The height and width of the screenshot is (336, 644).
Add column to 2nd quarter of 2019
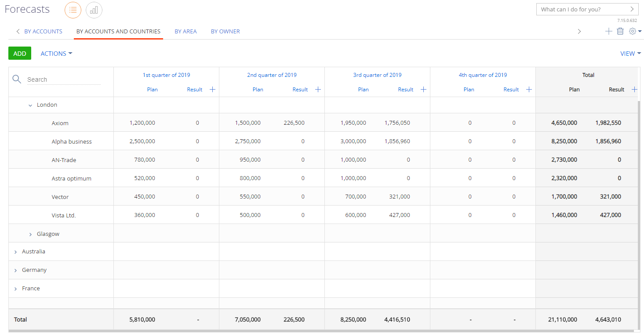(318, 89)
